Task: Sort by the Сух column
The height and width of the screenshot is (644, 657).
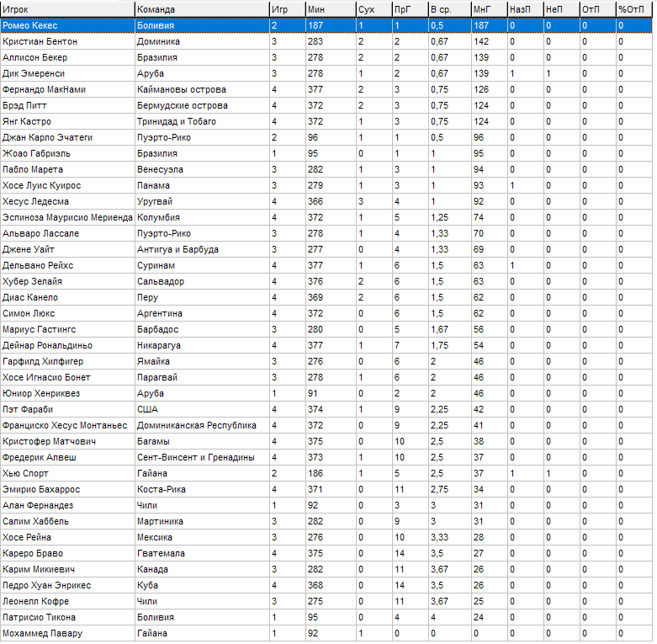Action: tap(373, 8)
